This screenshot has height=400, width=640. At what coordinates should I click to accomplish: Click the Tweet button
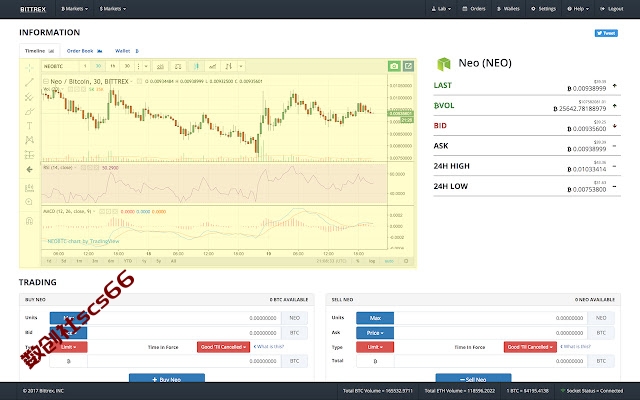pyautogui.click(x=606, y=33)
